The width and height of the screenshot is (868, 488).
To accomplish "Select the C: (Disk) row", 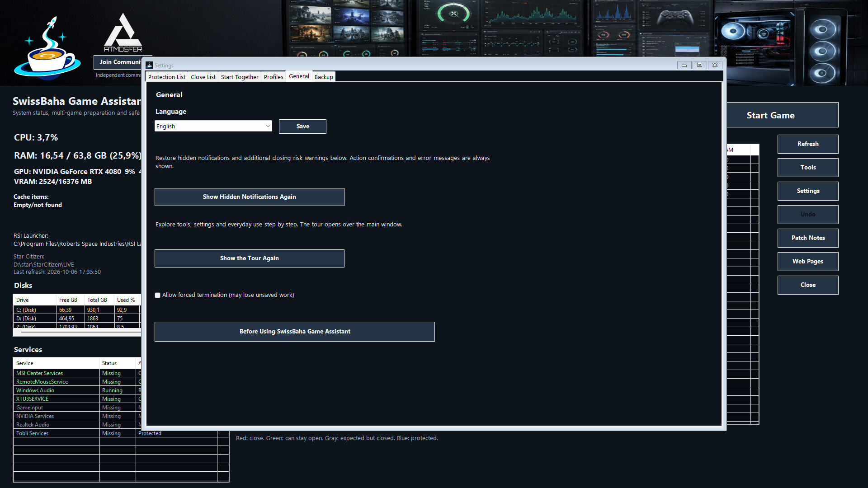I will 77,310.
